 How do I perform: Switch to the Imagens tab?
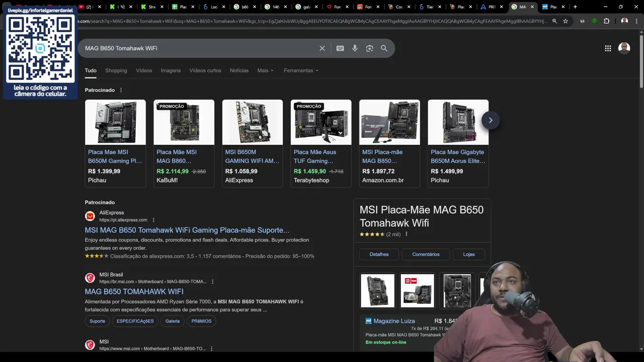(x=171, y=70)
